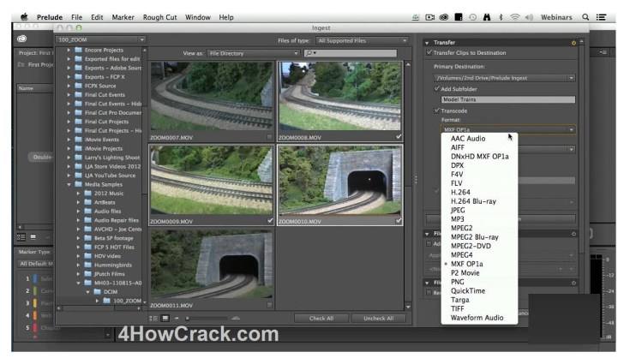The height and width of the screenshot is (364, 630).
Task: Open the Wi-Fi status menu
Action: pos(514,17)
